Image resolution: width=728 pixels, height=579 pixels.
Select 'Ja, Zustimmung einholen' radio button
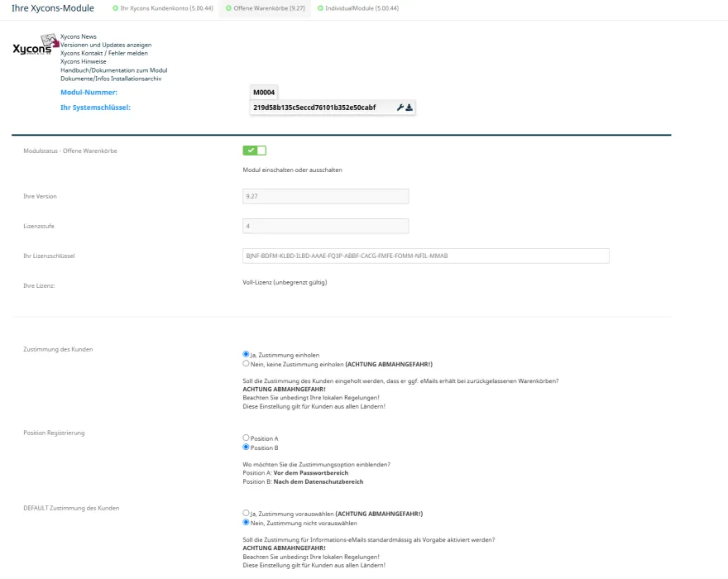click(x=246, y=354)
